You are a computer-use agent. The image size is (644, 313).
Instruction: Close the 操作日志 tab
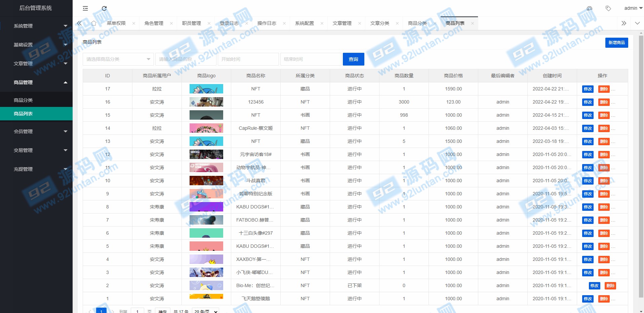click(284, 24)
